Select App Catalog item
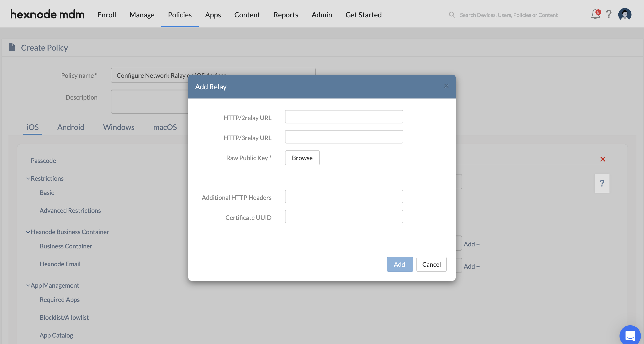 point(56,335)
